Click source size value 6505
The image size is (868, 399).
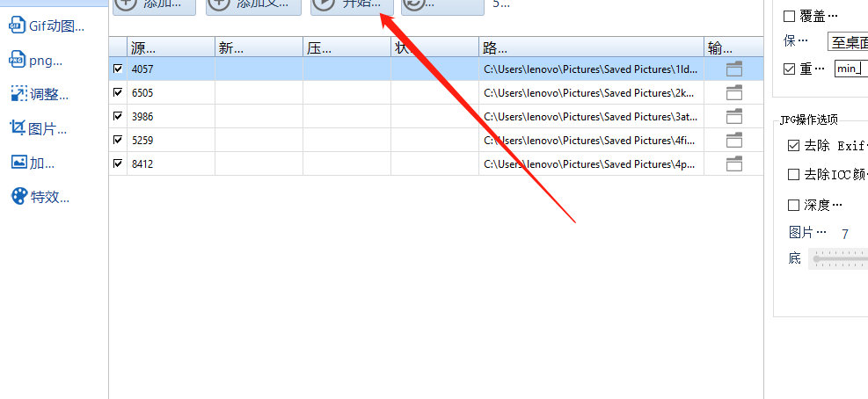coord(142,93)
